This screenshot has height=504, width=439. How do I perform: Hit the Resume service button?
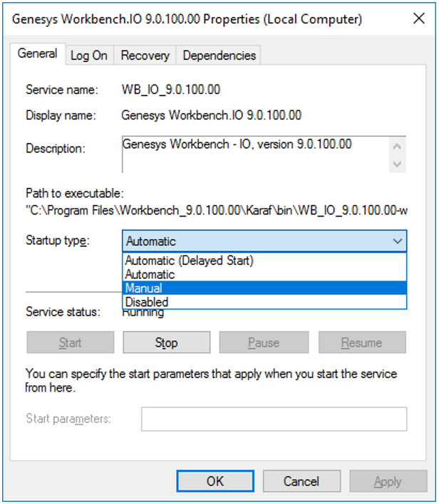pos(361,342)
